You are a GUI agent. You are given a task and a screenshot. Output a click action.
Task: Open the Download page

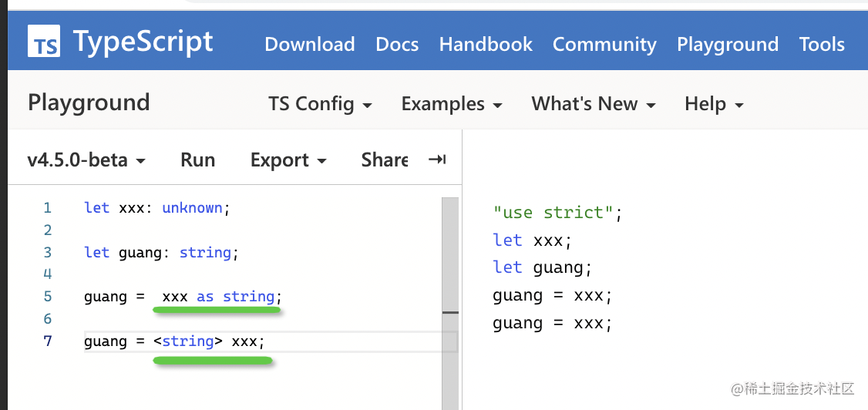point(309,45)
